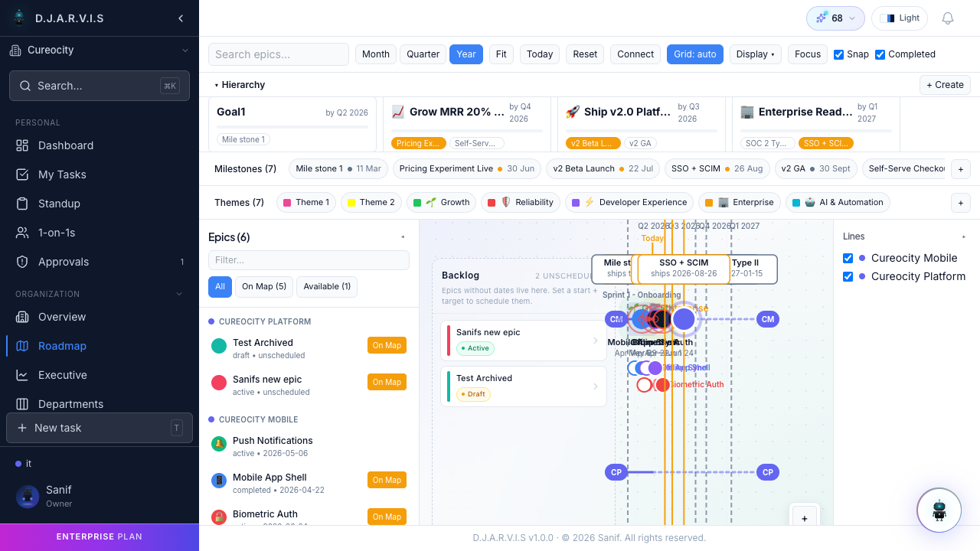Select the On Map (5) tab
Viewport: 980px width, 551px height.
[264, 286]
